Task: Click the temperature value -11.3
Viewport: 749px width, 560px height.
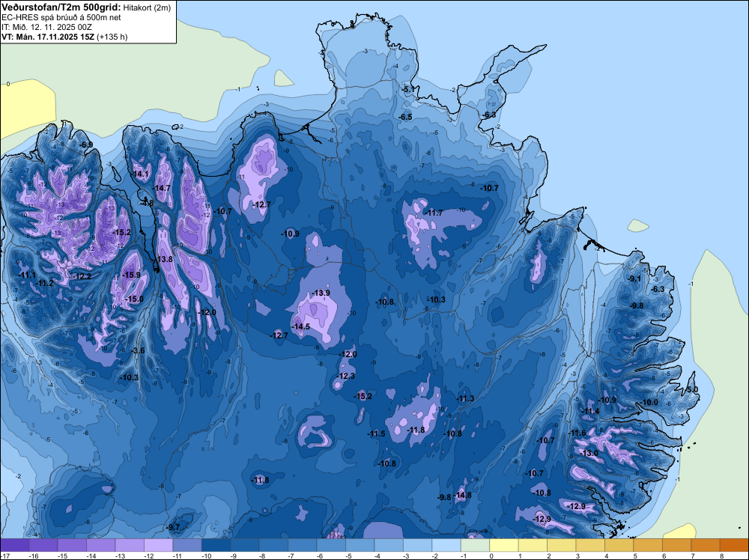Action: click(x=465, y=398)
